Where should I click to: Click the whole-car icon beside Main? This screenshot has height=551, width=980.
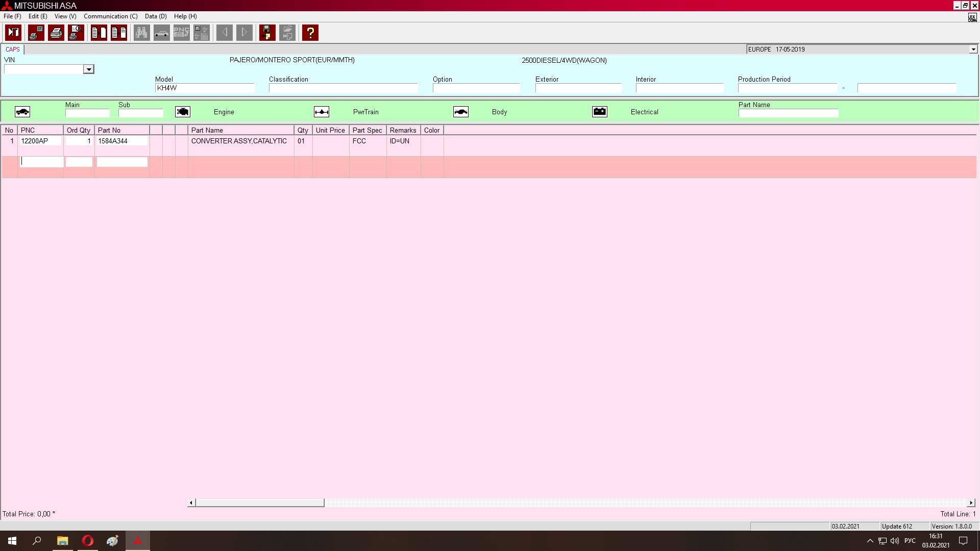coord(22,112)
